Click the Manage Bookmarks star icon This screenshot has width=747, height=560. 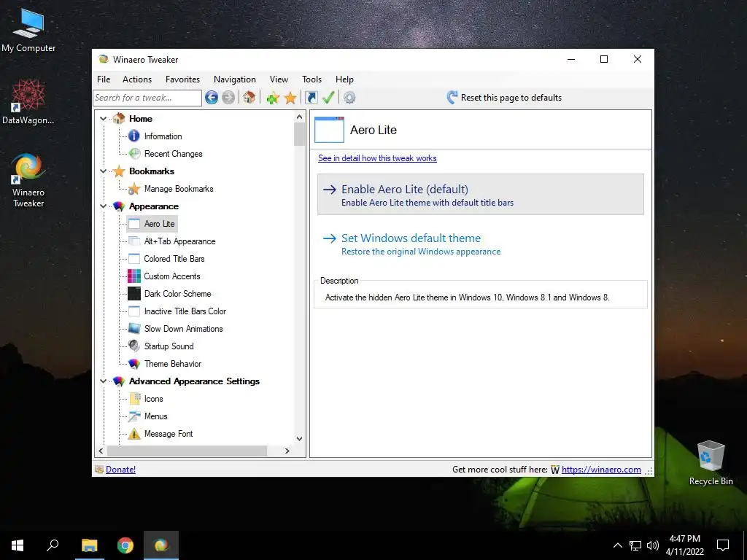tap(134, 189)
